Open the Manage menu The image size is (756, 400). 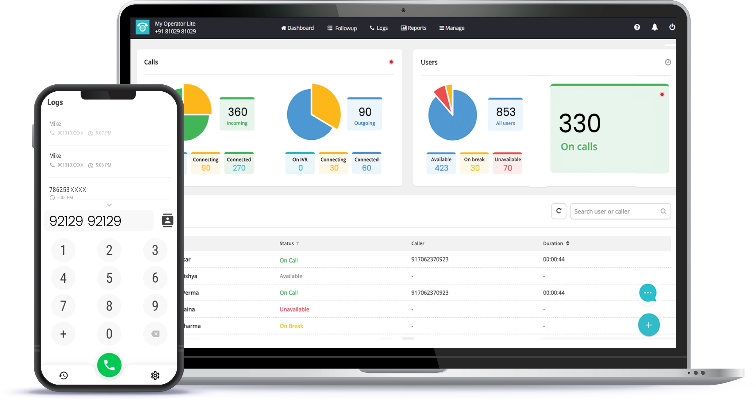click(x=451, y=28)
